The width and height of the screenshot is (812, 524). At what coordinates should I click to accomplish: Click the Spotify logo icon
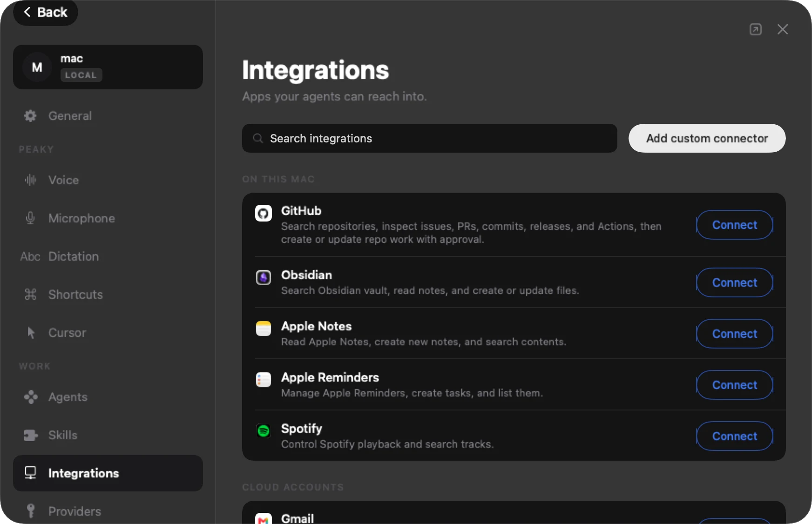pos(264,431)
